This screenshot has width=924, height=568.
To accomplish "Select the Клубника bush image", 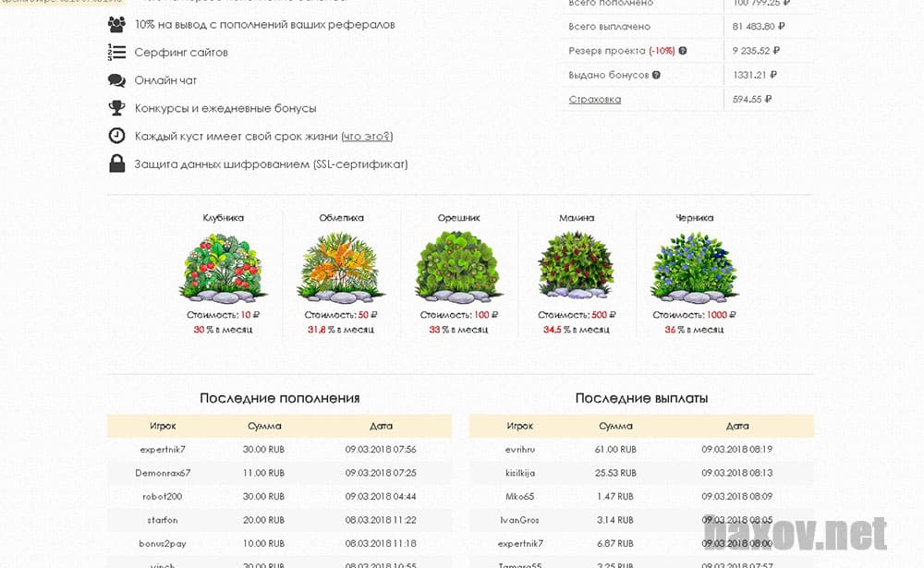I will [223, 267].
